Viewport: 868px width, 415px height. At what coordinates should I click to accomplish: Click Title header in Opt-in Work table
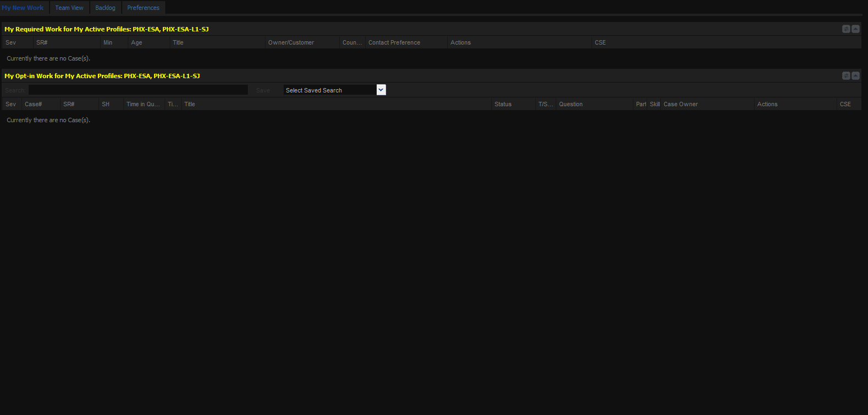pyautogui.click(x=337, y=104)
